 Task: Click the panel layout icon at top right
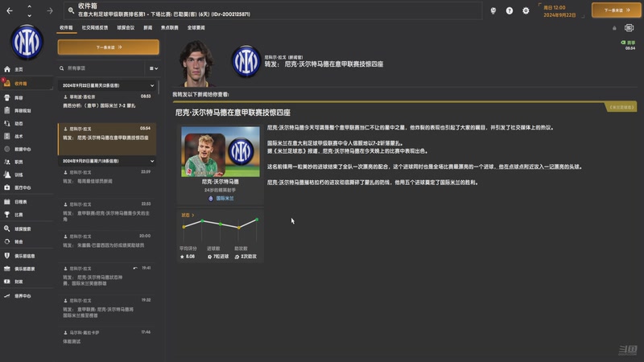[x=629, y=28]
